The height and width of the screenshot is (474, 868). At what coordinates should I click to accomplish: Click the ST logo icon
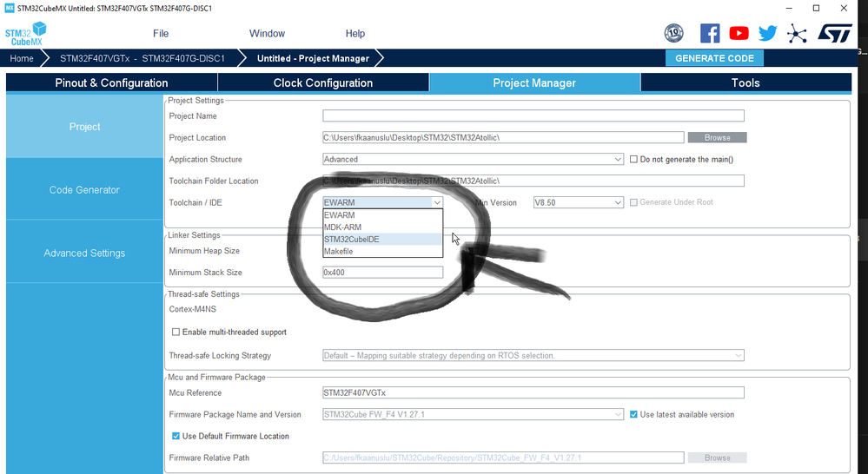click(835, 33)
